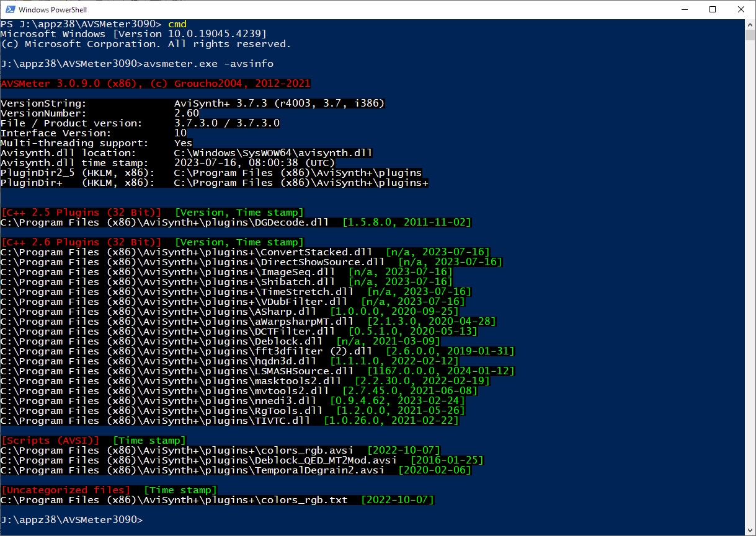Click the 'avsmeter.exe -avsinfo' command text
Image resolution: width=756 pixels, height=536 pixels.
tap(208, 64)
